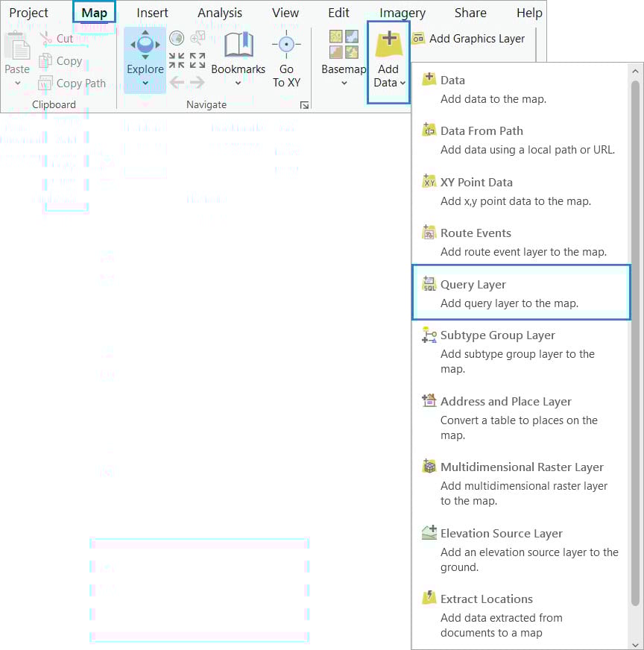Select Route Events from the menu
Screen dimensions: 644x650
tap(477, 233)
